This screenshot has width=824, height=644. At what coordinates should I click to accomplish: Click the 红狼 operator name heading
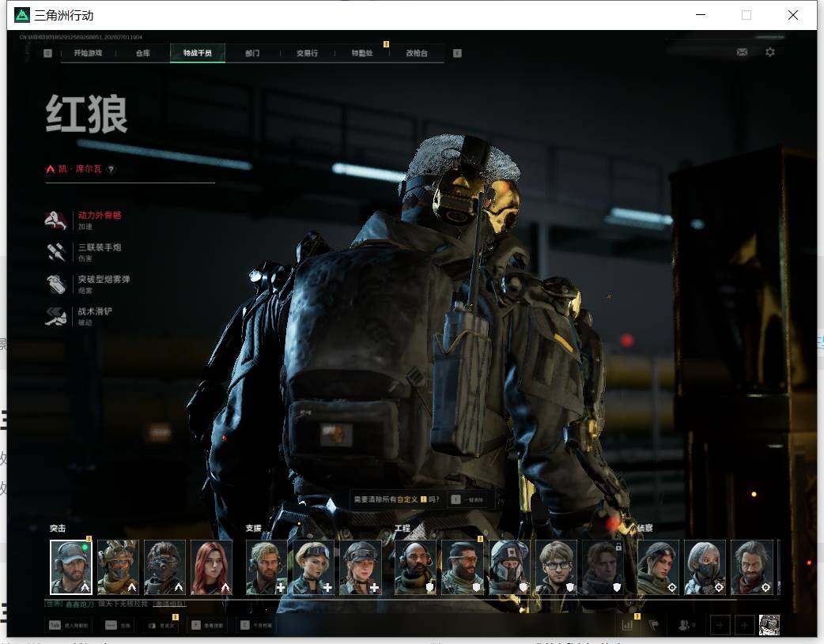tap(87, 114)
